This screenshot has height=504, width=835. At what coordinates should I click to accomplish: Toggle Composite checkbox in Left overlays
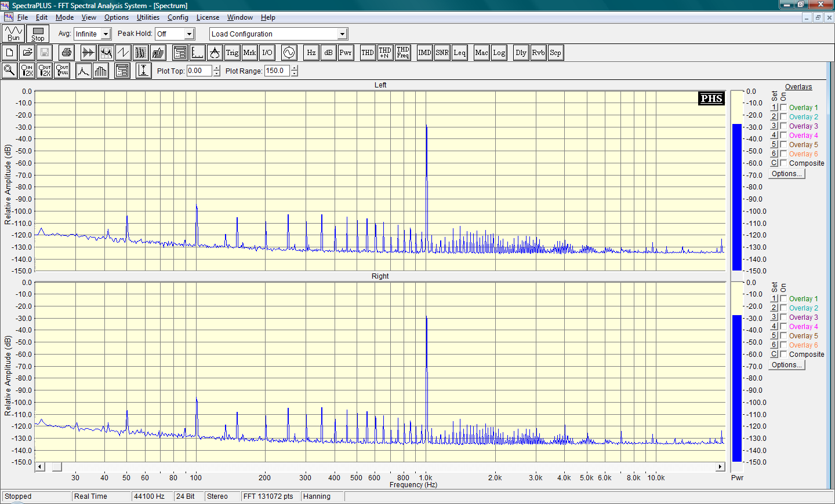click(783, 163)
